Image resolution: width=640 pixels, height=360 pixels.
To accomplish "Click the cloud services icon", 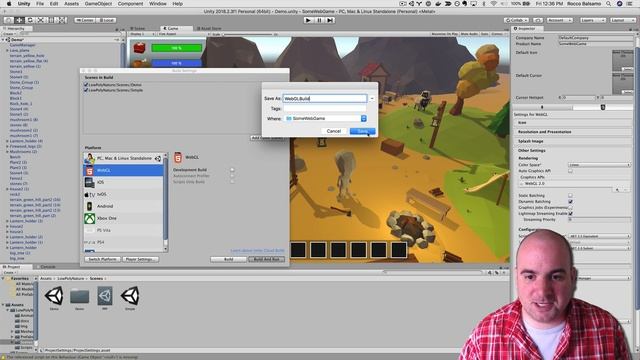I will click(x=538, y=20).
